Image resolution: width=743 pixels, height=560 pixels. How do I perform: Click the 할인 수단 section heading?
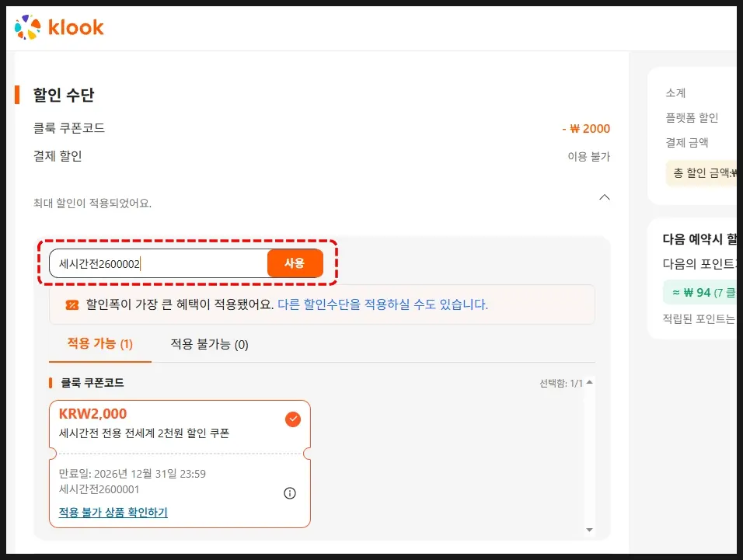(x=64, y=95)
